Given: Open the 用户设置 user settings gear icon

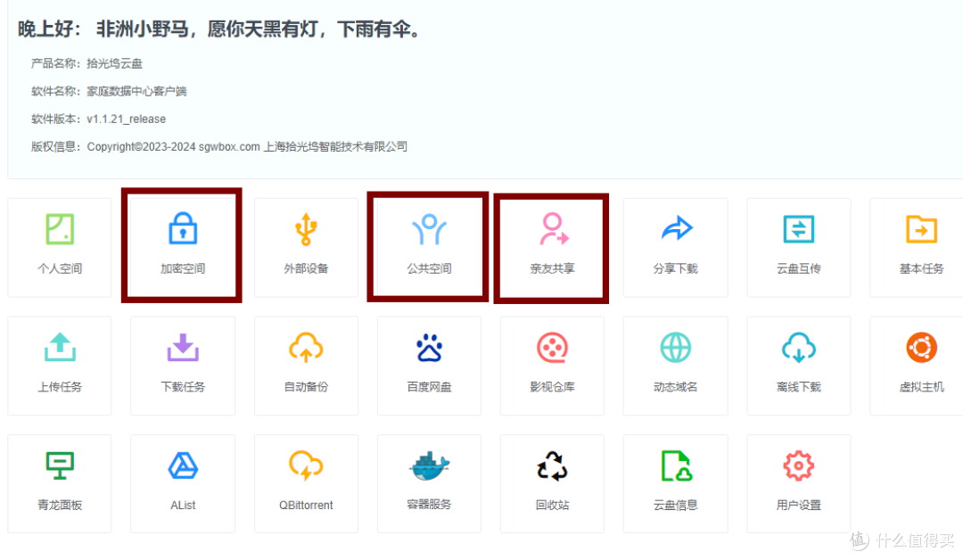Looking at the screenshot, I should click(798, 466).
